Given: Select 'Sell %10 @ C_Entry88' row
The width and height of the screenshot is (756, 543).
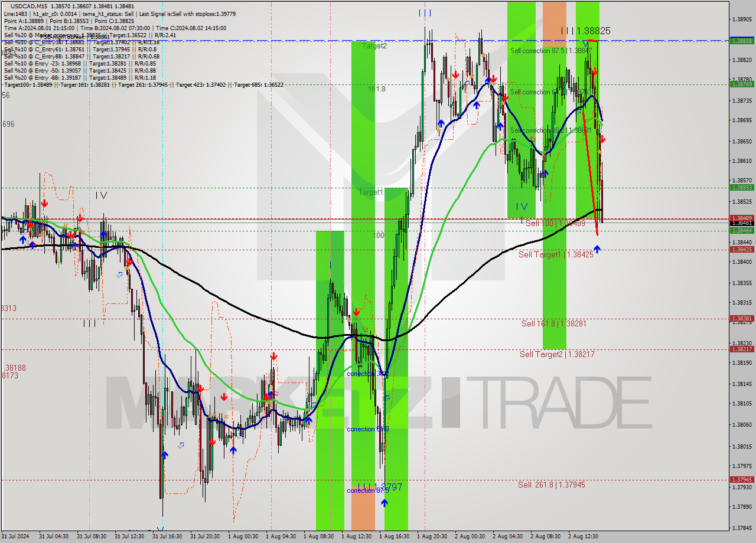Looking at the screenshot, I should pos(82,56).
